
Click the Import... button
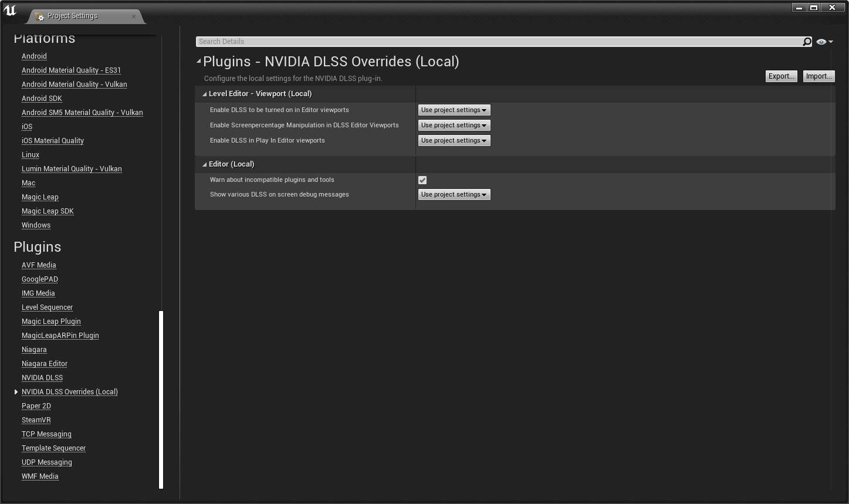[818, 76]
